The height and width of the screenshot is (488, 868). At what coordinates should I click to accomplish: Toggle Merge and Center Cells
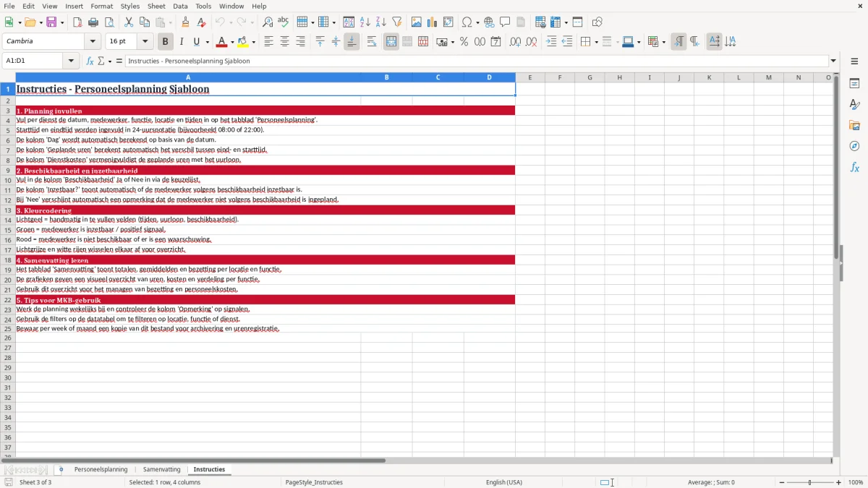(391, 42)
